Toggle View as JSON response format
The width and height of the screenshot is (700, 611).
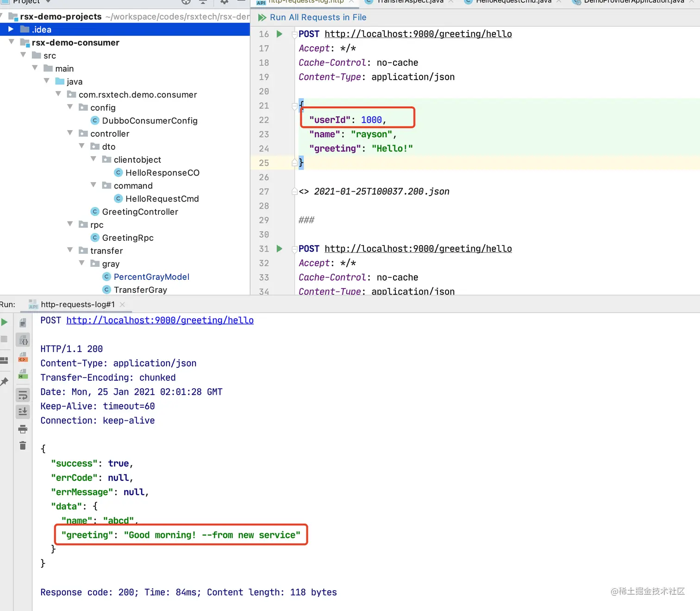pos(23,340)
